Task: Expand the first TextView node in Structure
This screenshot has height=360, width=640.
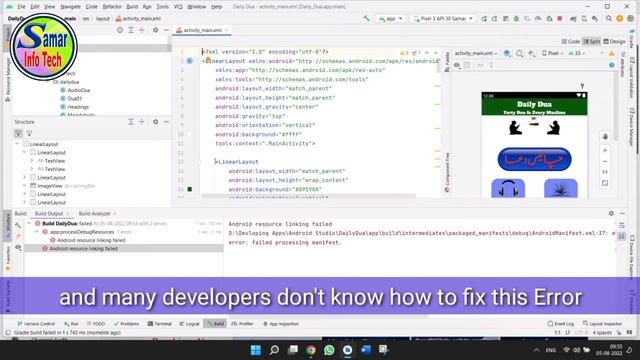Action: (x=32, y=161)
